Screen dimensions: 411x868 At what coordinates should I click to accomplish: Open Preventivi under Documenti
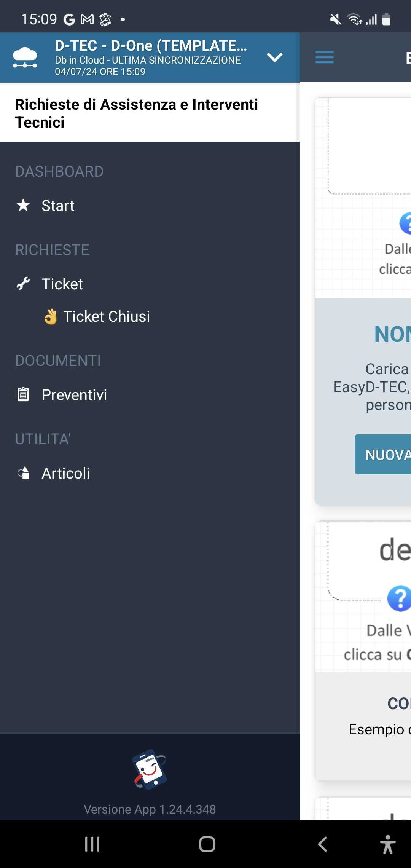coord(74,395)
